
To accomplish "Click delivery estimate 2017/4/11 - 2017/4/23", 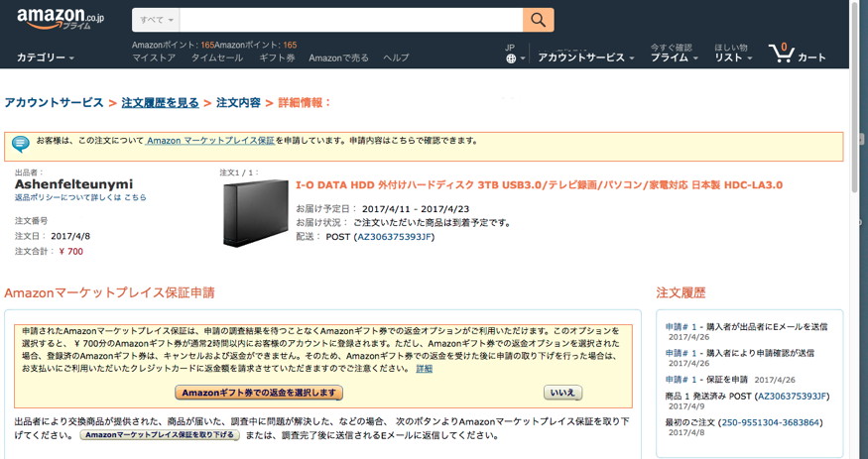I will point(416,209).
